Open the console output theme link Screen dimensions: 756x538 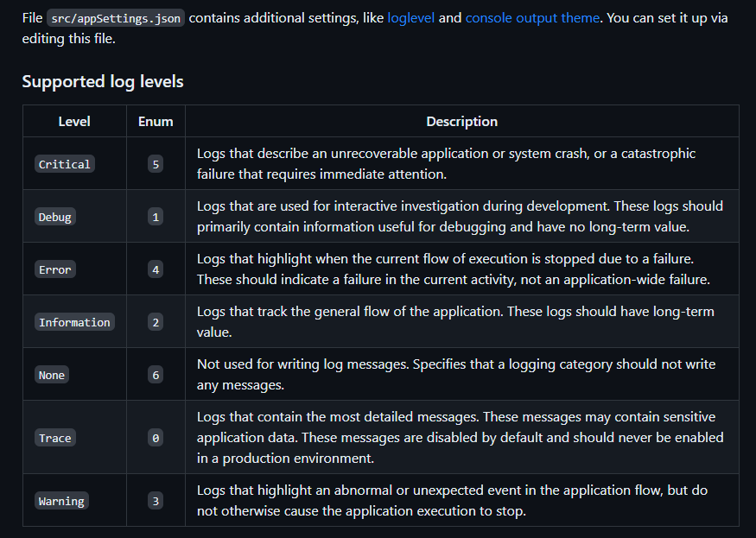[x=532, y=18]
